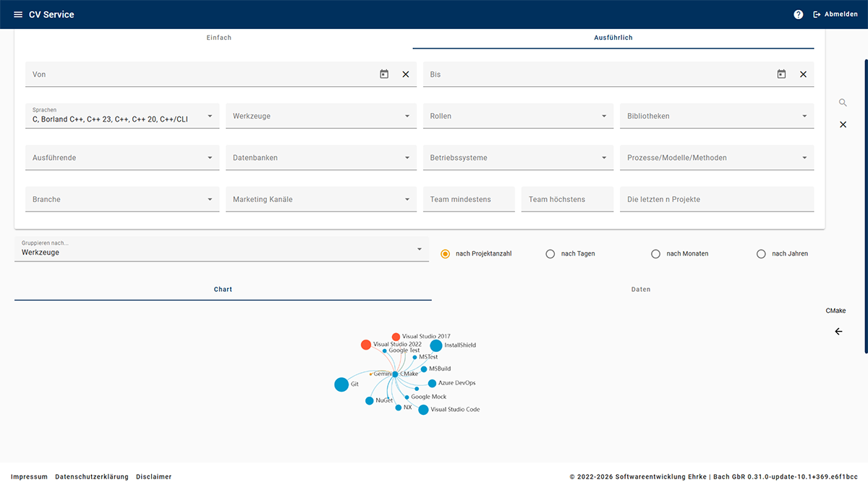Click the Google Mock chart node

click(x=407, y=397)
